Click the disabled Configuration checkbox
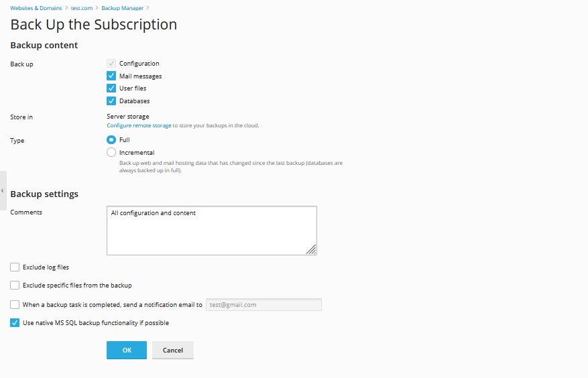 point(111,64)
